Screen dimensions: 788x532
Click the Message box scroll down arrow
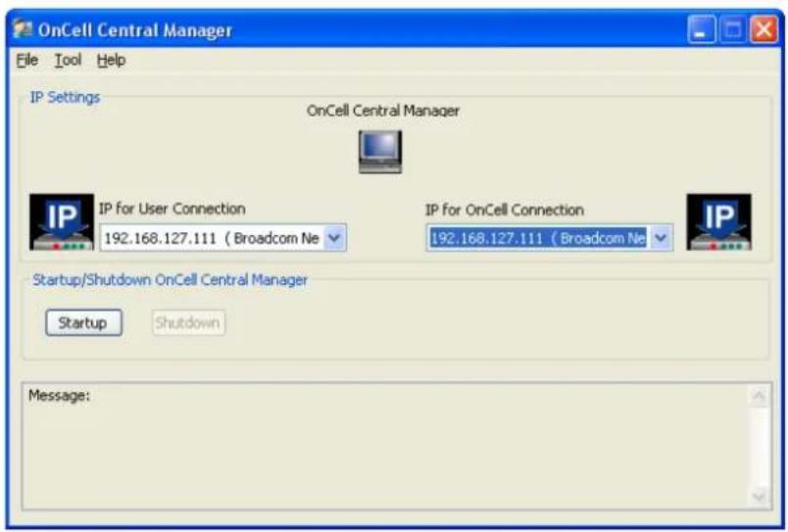(x=759, y=497)
